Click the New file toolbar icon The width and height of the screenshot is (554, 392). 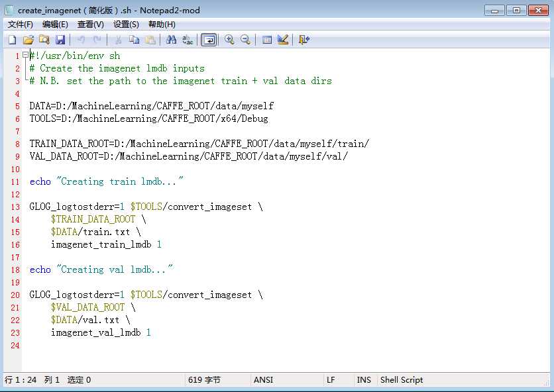[13, 40]
